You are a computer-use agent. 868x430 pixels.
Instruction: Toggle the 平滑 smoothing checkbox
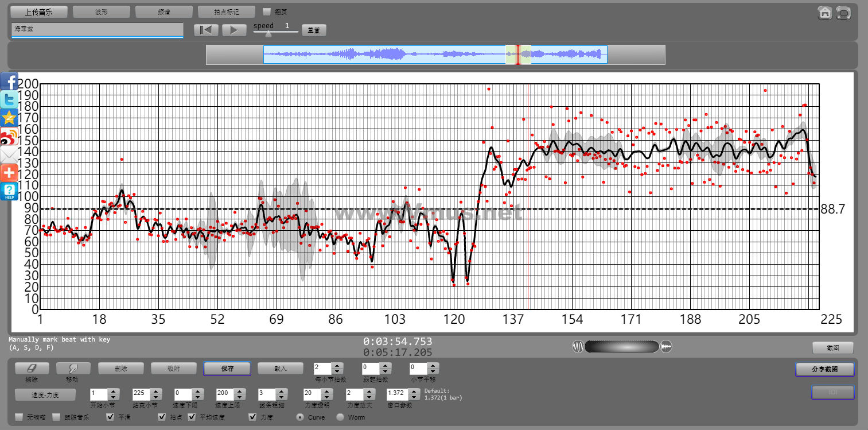coord(111,417)
